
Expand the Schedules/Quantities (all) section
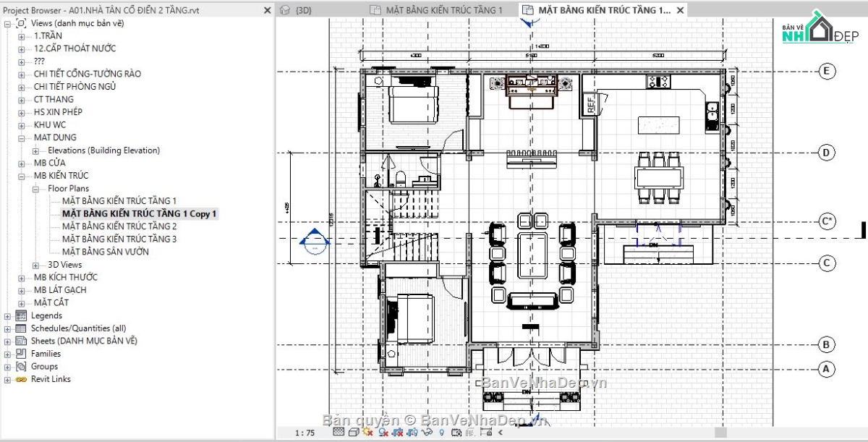pos(7,328)
